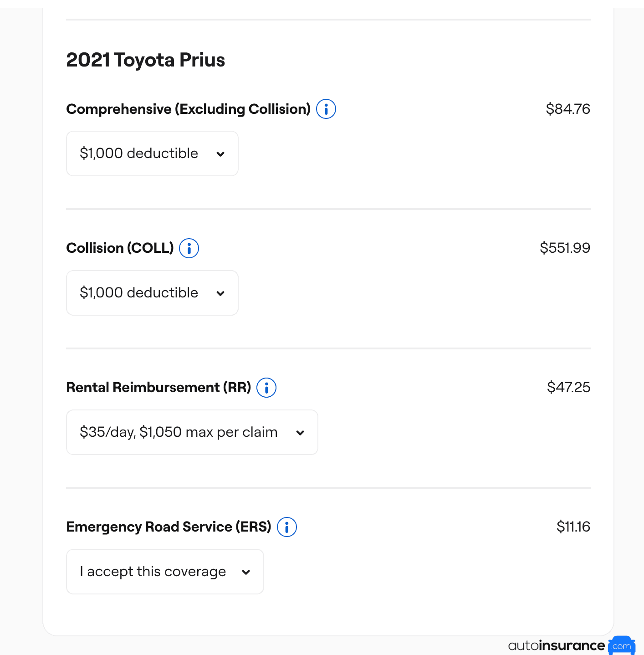Click the $551.99 collision price
This screenshot has height=655, width=644.
click(565, 248)
